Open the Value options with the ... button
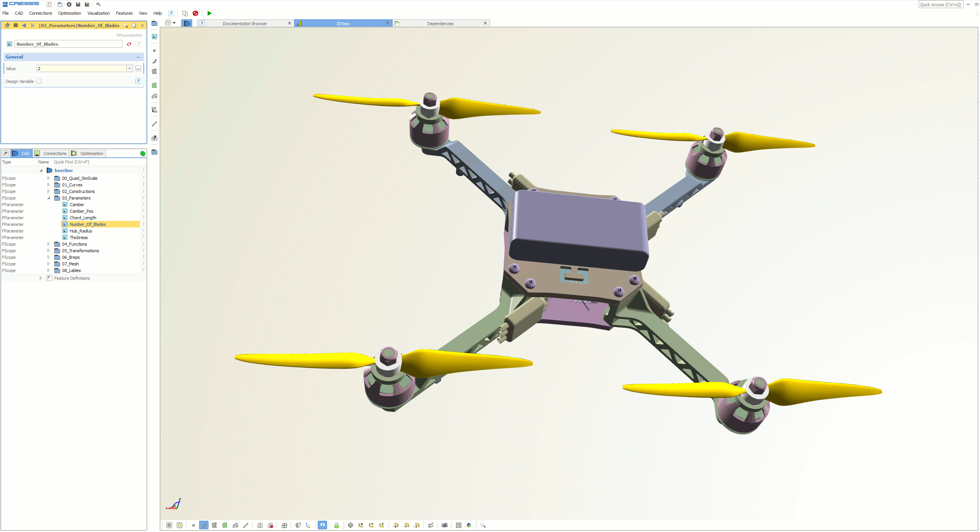Image resolution: width=980 pixels, height=532 pixels. click(x=138, y=68)
